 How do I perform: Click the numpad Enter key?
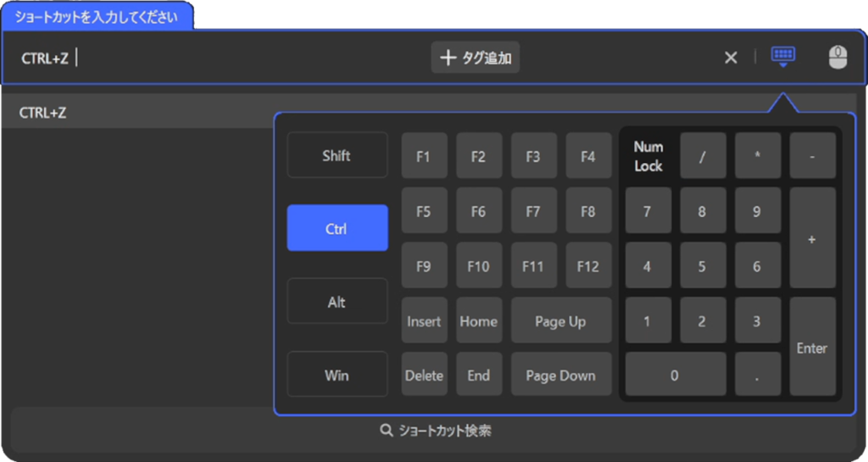click(x=811, y=348)
